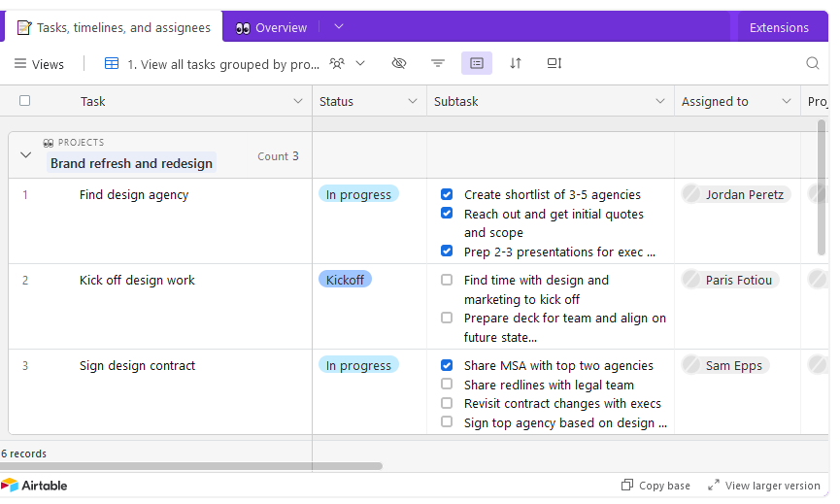Check Prepare deck for team subtask
The height and width of the screenshot is (504, 840).
[447, 318]
